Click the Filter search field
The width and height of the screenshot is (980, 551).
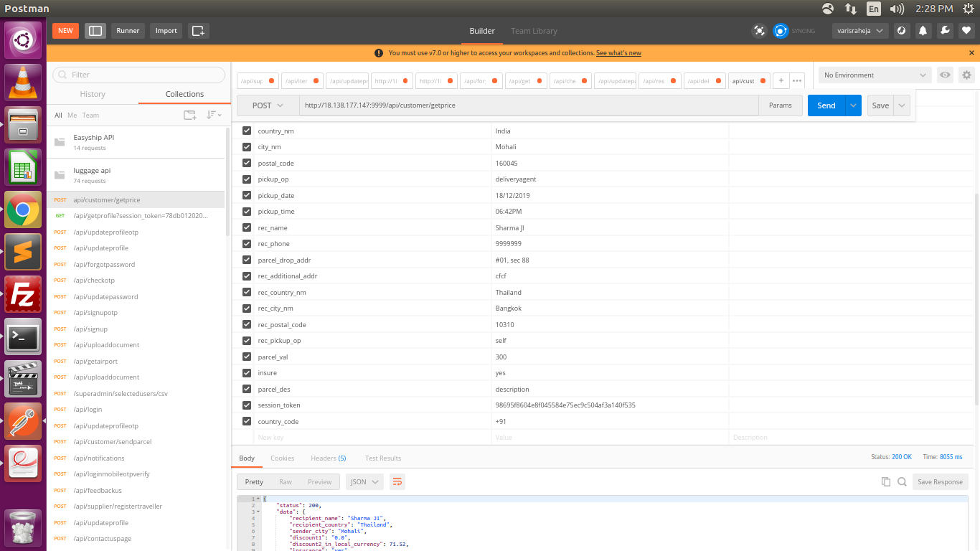139,75
